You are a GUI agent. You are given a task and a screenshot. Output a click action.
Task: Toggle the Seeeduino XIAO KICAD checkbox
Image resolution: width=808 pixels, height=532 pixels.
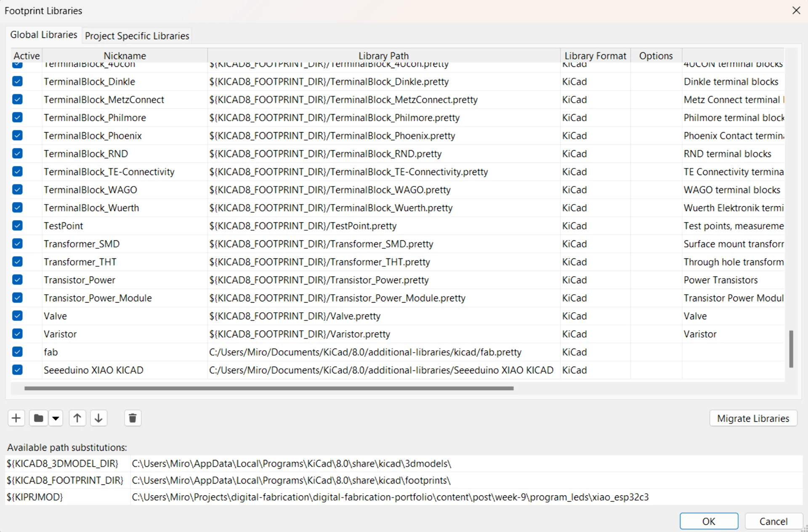pos(17,370)
